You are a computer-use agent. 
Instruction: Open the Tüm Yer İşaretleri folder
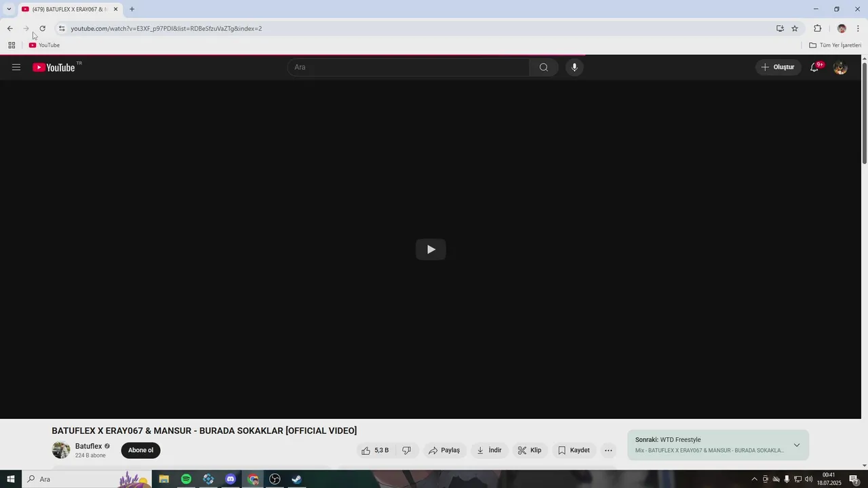point(835,45)
